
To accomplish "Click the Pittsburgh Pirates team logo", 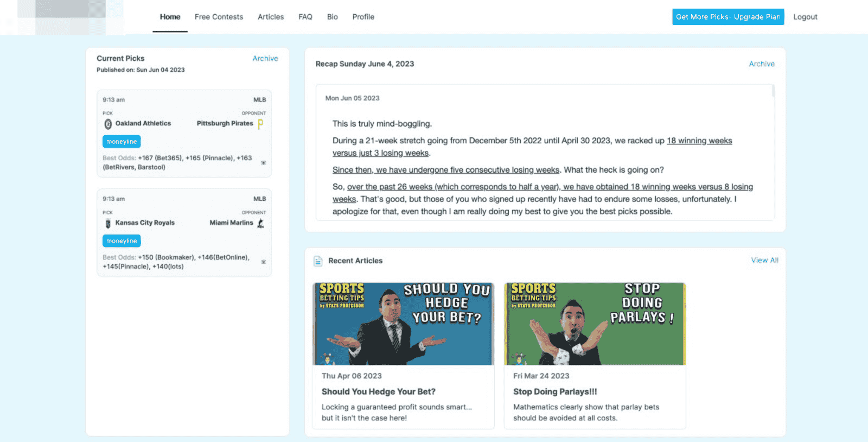I will pyautogui.click(x=260, y=124).
